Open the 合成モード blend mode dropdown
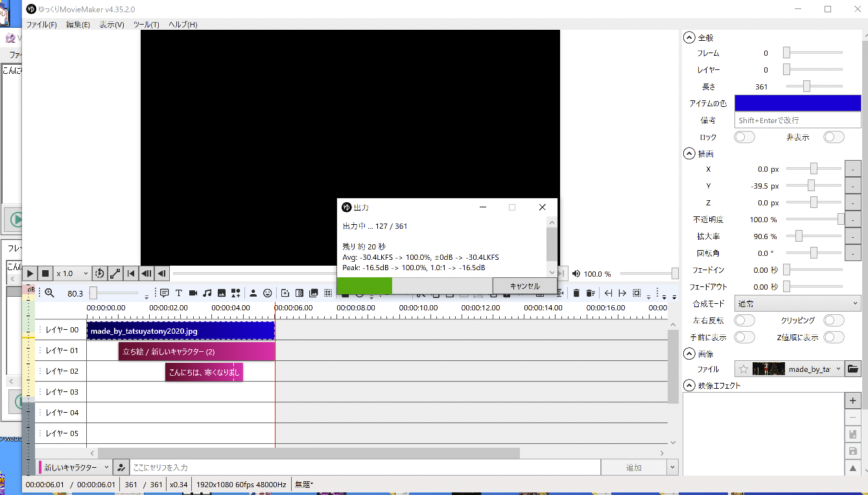The height and width of the screenshot is (495, 868). [797, 303]
